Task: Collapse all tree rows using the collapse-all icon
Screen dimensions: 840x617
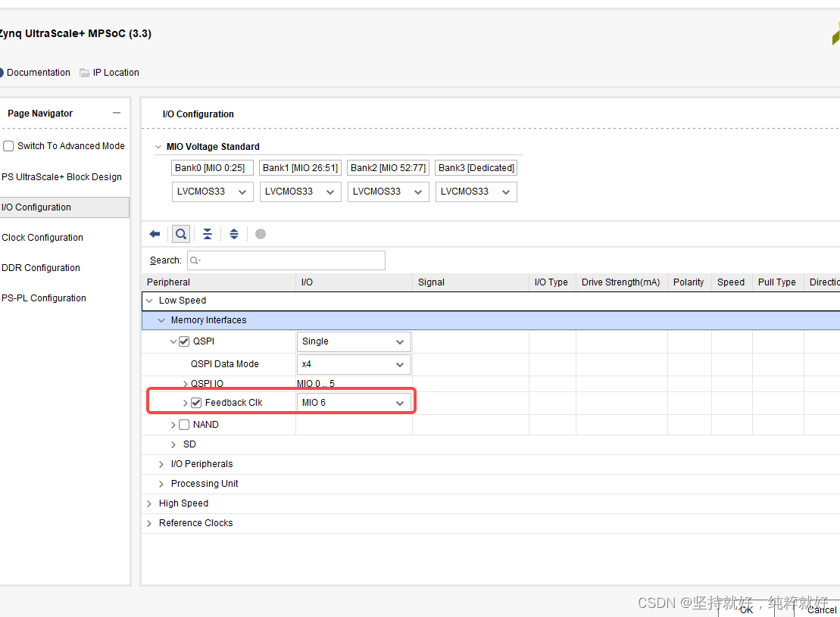Action: (x=207, y=233)
